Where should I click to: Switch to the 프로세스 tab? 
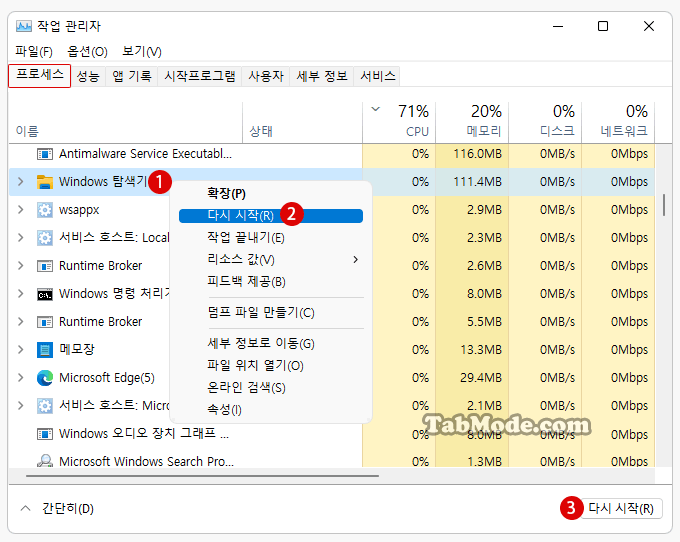(39, 75)
